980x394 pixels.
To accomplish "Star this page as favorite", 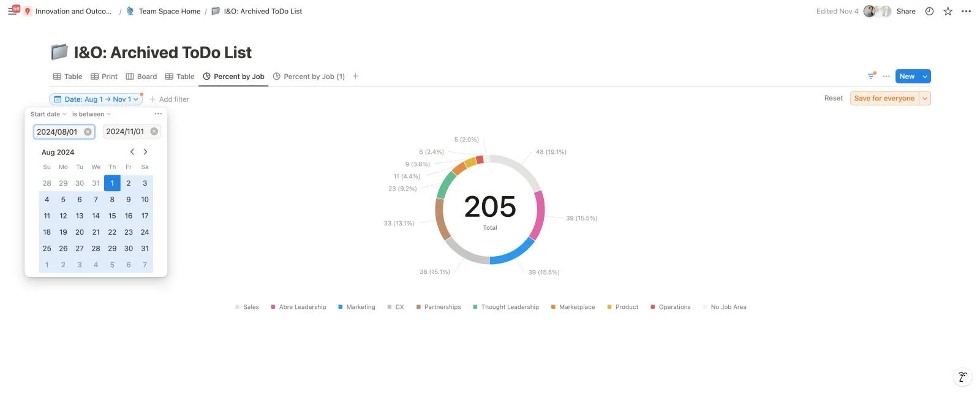I will [x=948, y=11].
